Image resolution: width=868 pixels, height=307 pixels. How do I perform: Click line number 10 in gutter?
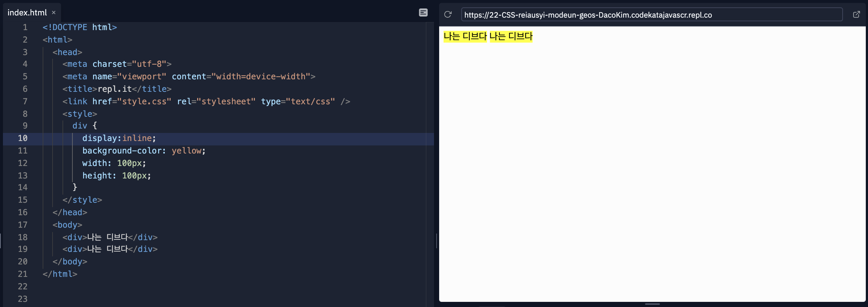[x=23, y=138]
